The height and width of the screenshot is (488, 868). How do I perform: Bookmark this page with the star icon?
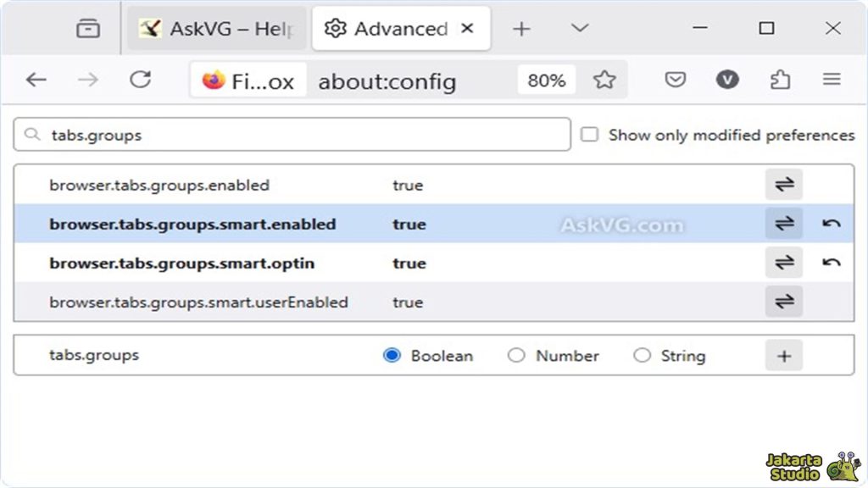click(604, 79)
